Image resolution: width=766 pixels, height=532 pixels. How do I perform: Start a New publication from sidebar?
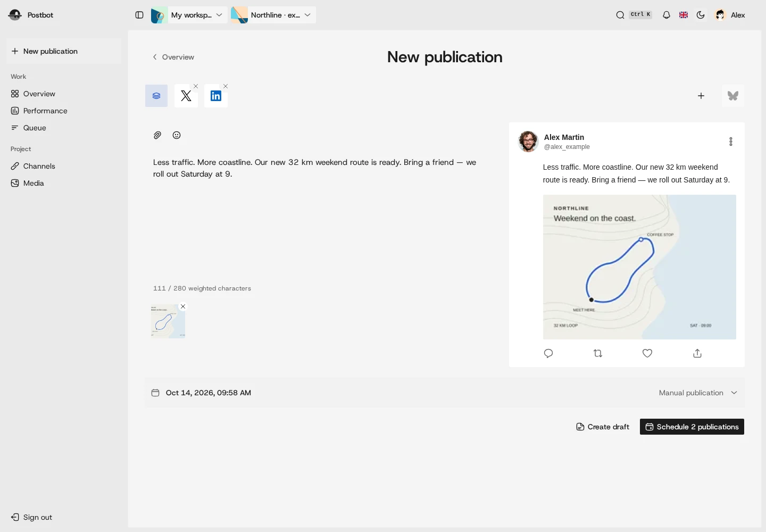(64, 51)
